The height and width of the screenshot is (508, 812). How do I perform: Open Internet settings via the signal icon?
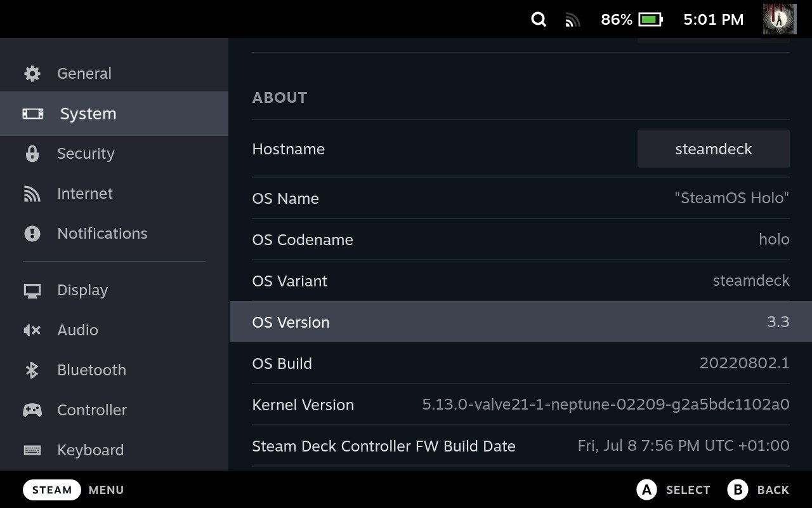click(32, 193)
